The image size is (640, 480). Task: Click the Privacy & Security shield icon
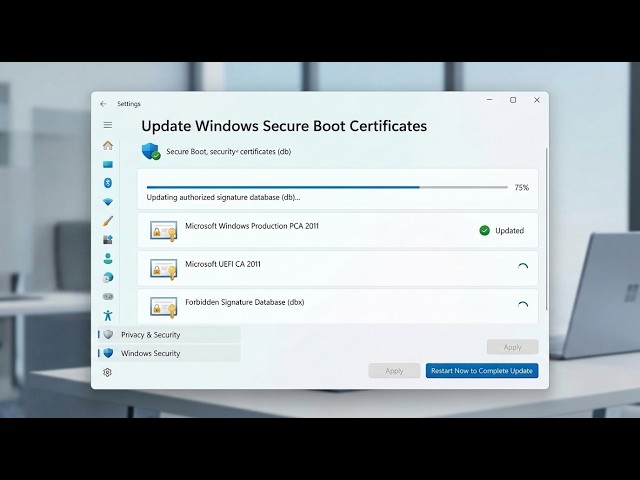point(108,335)
